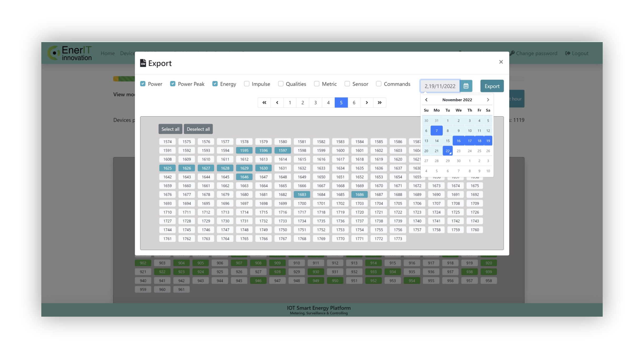
Task: Select device 1727
Action: [167, 221]
